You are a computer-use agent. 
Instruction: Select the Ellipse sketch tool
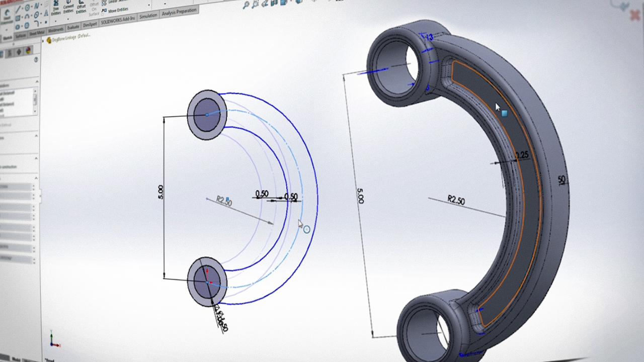[x=36, y=15]
